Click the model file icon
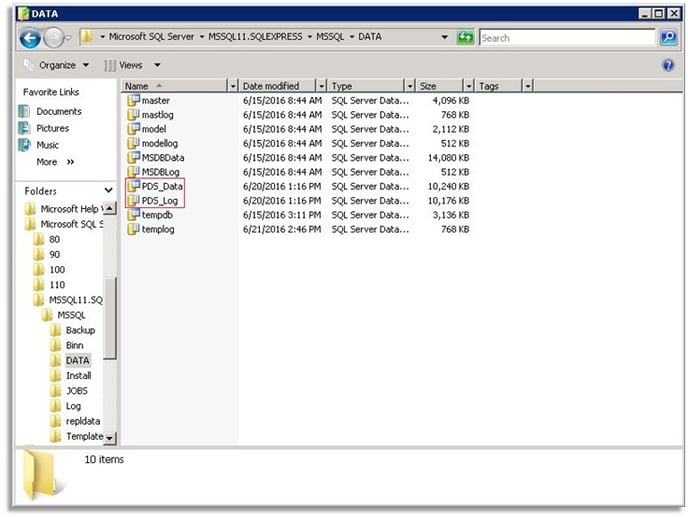688x519 pixels. click(x=133, y=129)
